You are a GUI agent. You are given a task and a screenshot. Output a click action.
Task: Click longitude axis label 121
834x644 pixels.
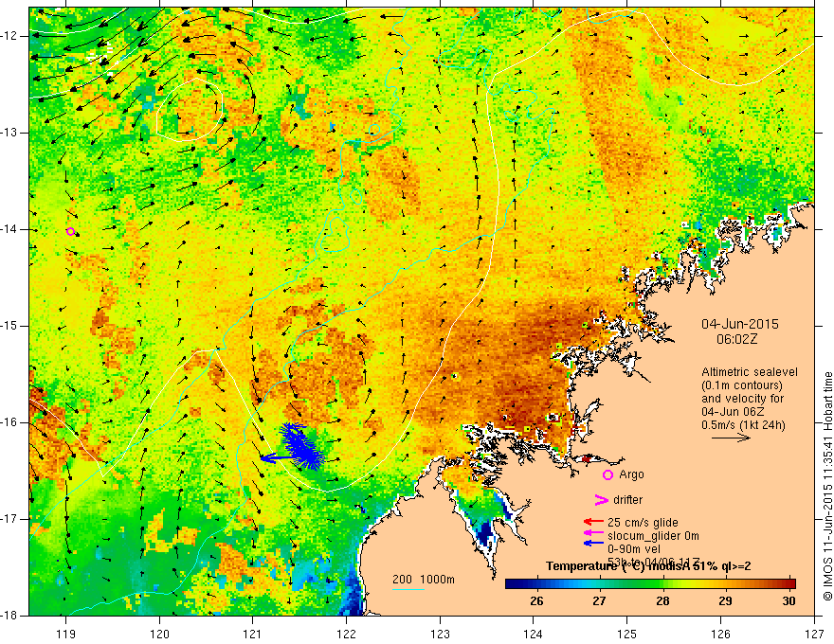253,634
